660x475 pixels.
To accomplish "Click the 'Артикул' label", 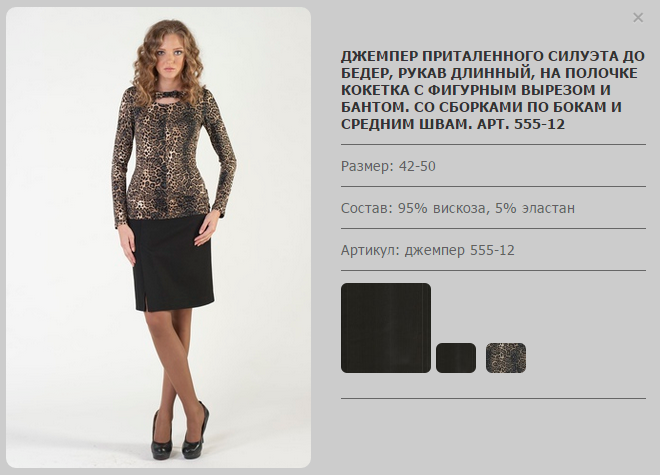I will 370,250.
